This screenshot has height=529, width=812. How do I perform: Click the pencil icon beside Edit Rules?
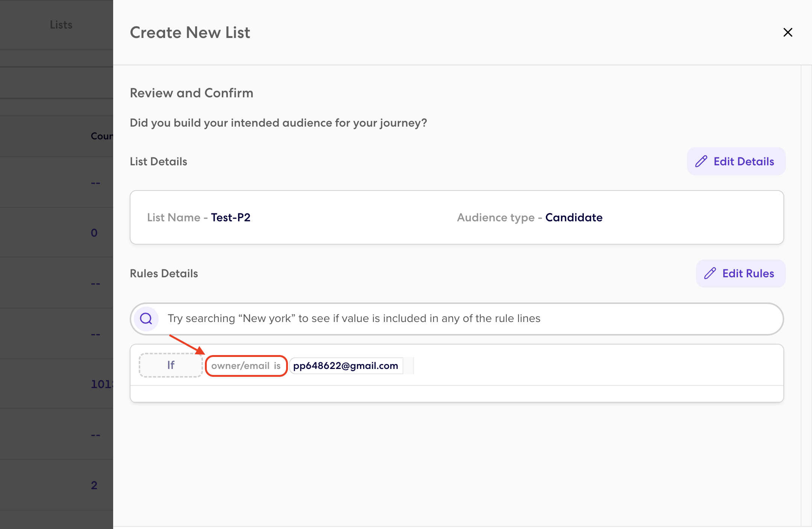pos(710,274)
